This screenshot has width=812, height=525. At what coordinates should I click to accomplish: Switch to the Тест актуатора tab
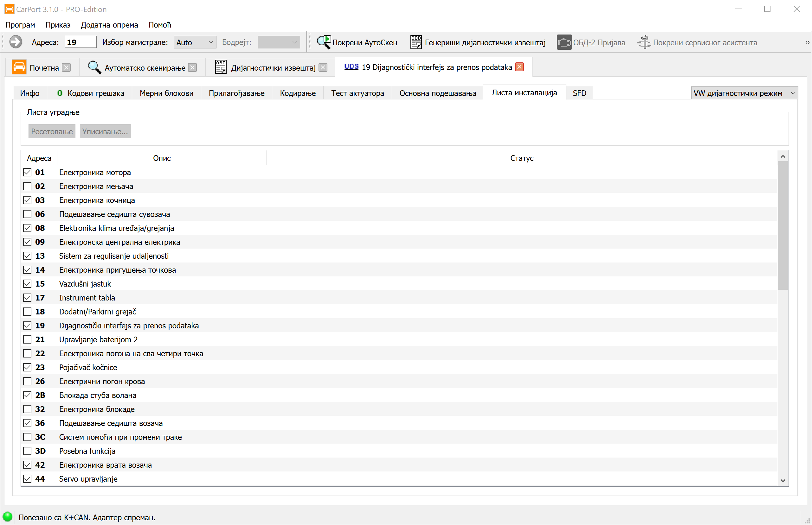[357, 93]
